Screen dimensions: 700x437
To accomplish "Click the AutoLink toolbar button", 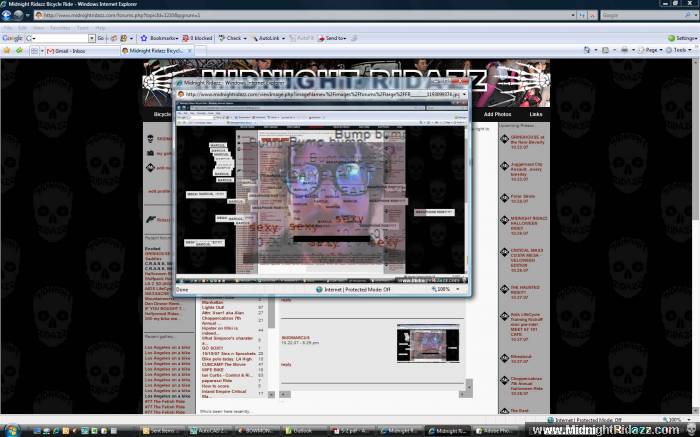I will coord(268,38).
